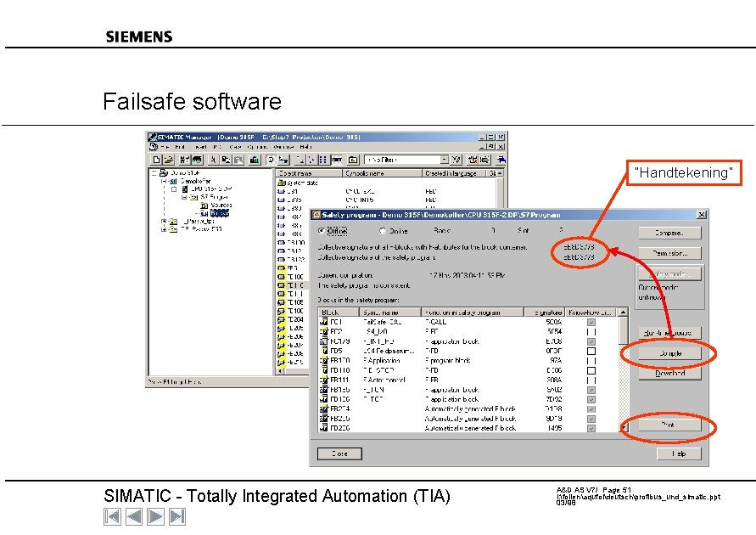Open the View menu
This screenshot has height=535, width=756.
coord(235,147)
